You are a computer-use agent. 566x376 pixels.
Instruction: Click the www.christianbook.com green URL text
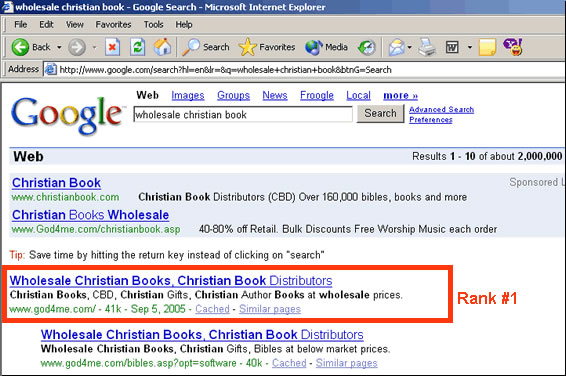65,197
